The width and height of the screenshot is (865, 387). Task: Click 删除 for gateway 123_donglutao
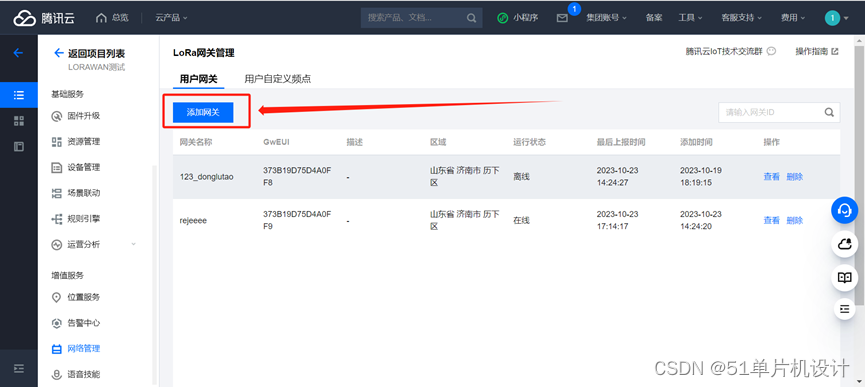[x=795, y=177]
